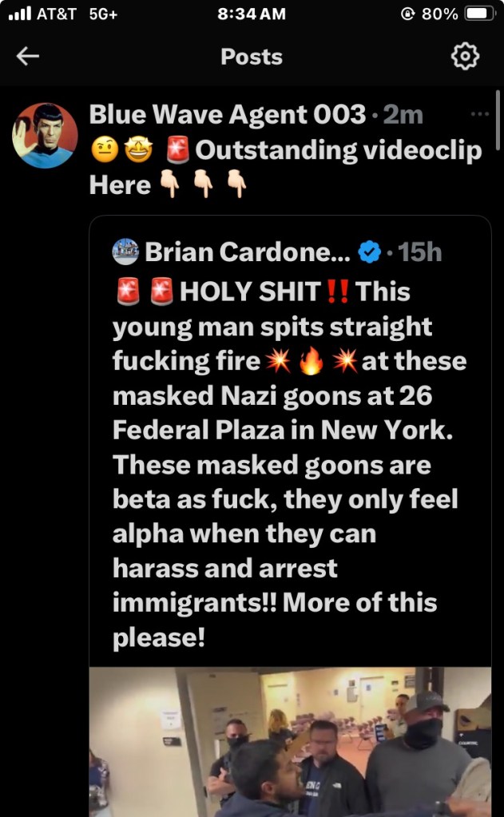504x817 pixels.
Task: Open the quoted post starting with HOLY SHIT
Action: pyautogui.click(x=288, y=463)
